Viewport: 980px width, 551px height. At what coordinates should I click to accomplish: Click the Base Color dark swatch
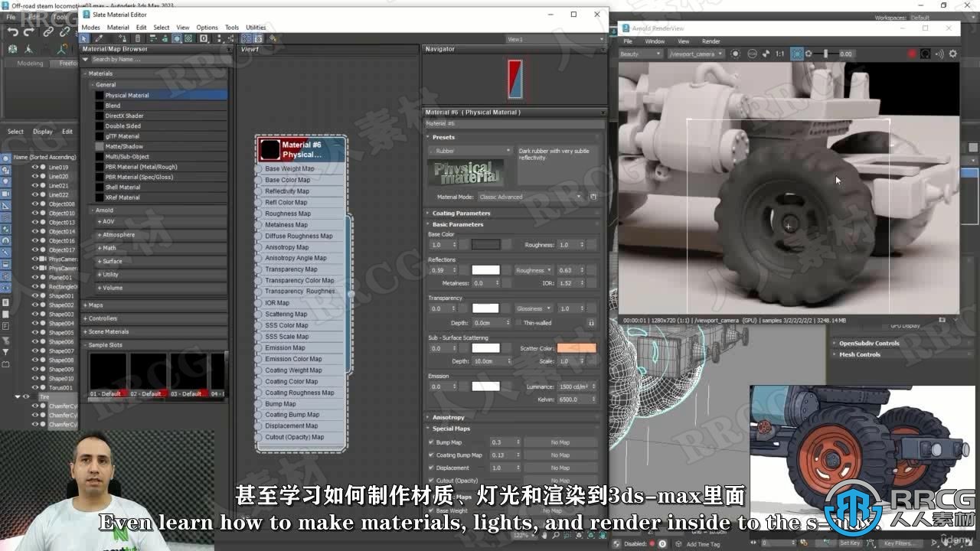pos(485,245)
